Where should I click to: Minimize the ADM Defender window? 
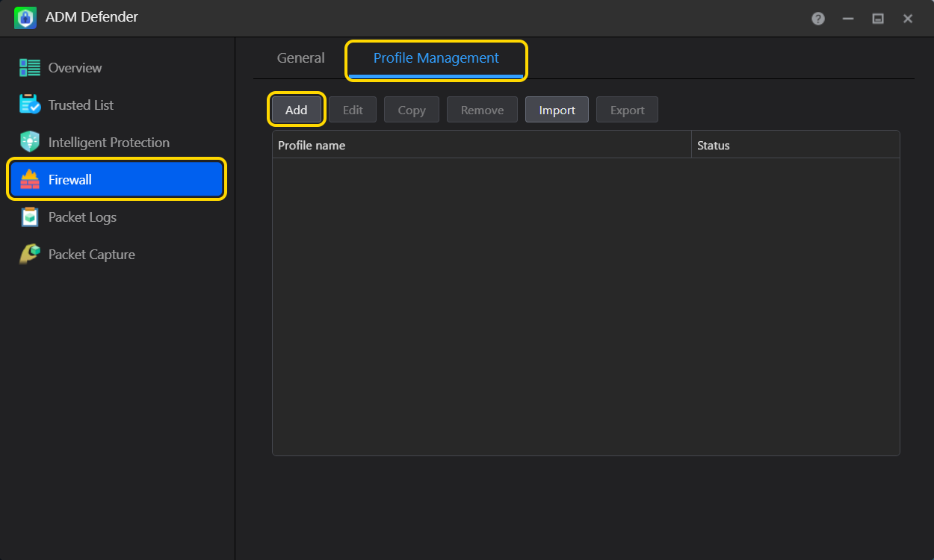pos(848,19)
